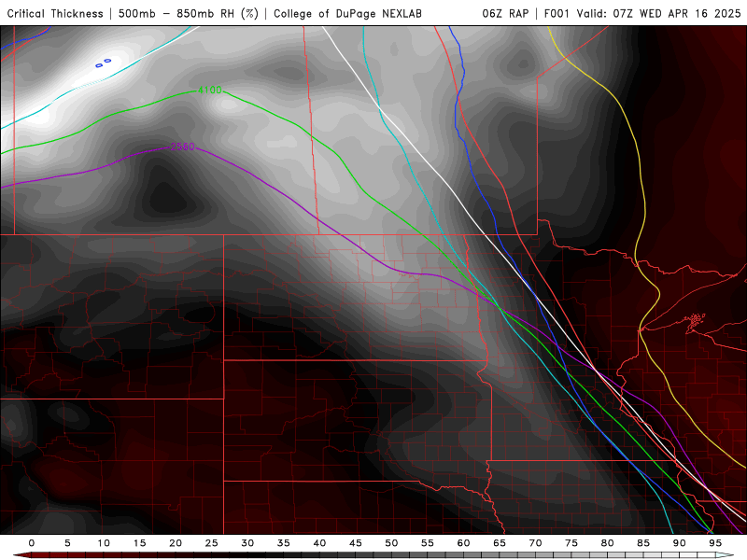747x560 pixels.
Task: Click the "5" colorbar tick label
Action: [67, 543]
